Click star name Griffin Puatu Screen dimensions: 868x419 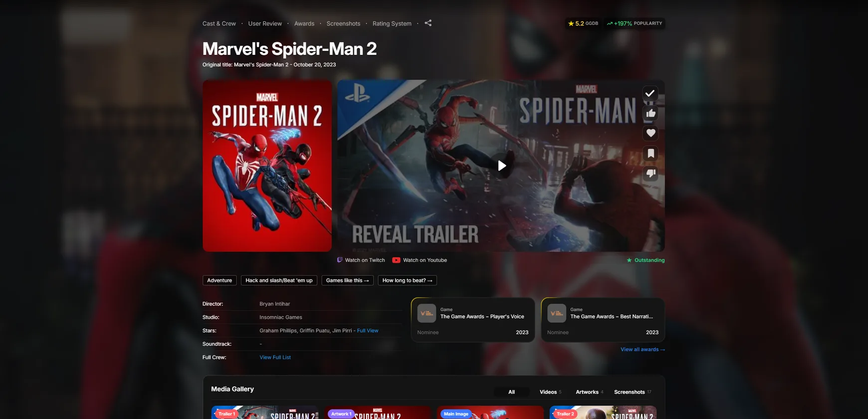click(x=314, y=331)
